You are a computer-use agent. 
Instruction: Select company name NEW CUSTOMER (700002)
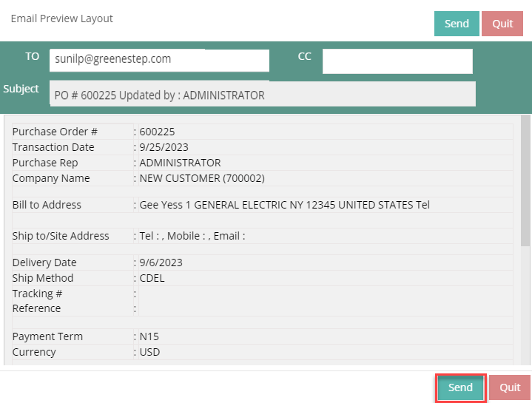point(202,178)
